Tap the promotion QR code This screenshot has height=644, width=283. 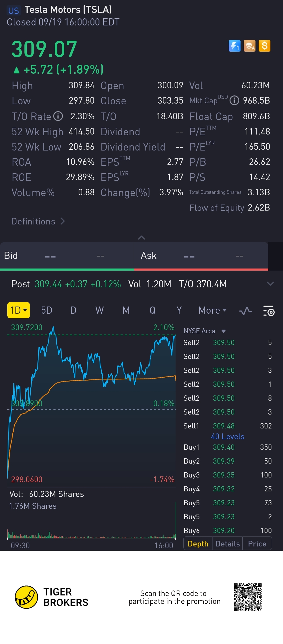coord(248,597)
